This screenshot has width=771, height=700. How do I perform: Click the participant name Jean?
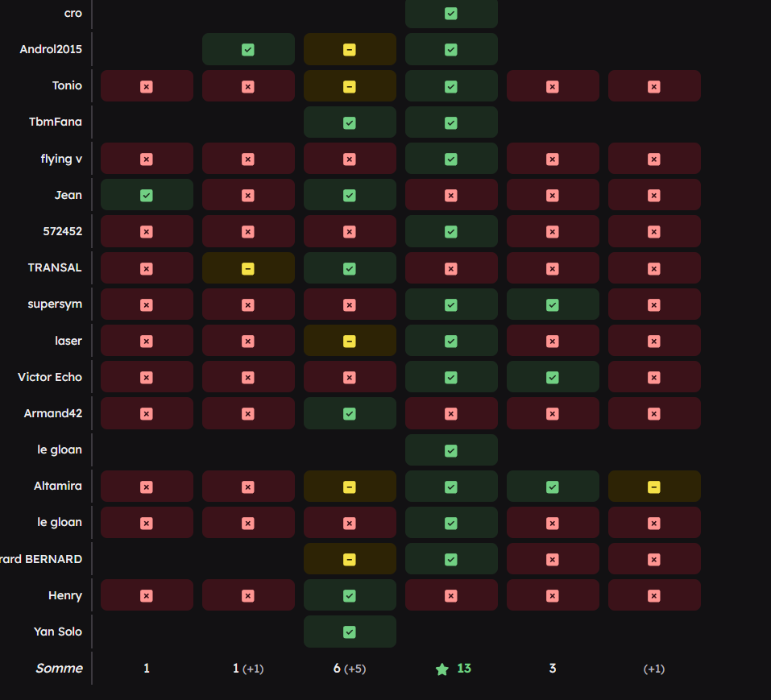click(68, 195)
